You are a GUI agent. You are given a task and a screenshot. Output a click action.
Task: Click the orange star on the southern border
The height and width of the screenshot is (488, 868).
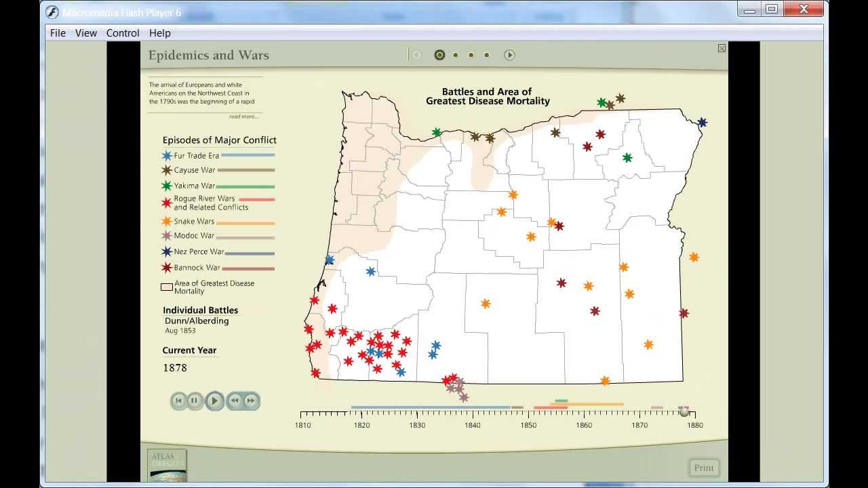606,381
